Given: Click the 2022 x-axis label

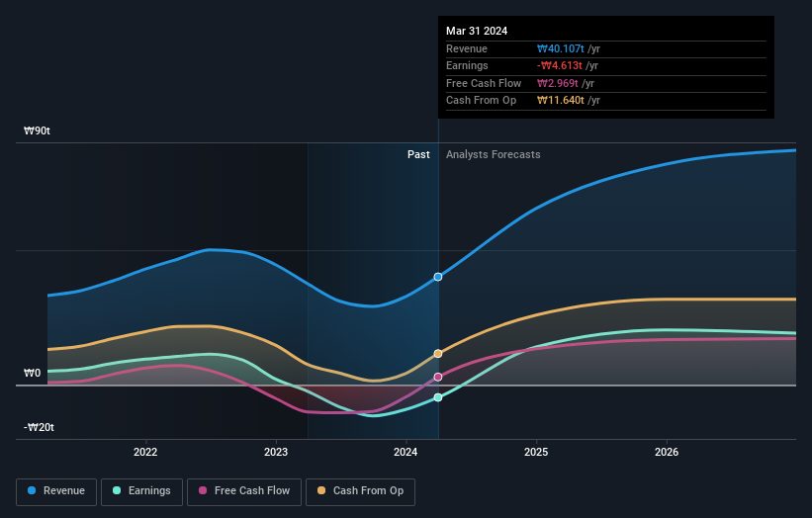Looking at the screenshot, I should point(145,452).
